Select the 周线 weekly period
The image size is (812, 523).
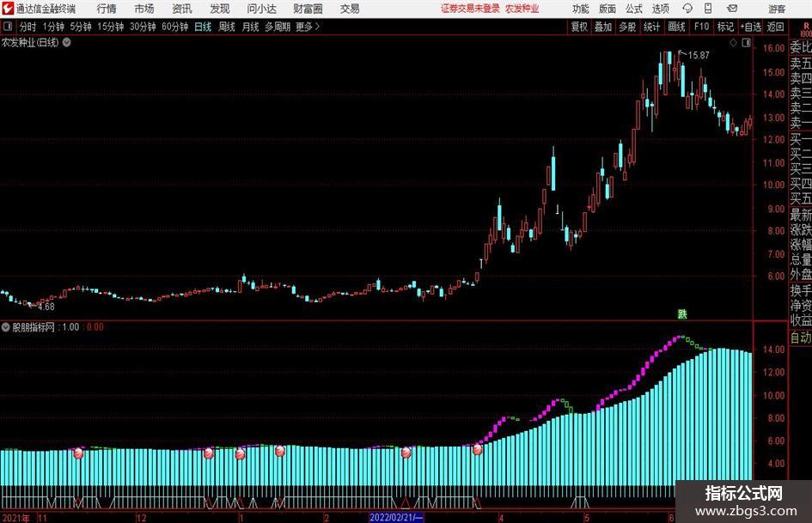[x=226, y=27]
